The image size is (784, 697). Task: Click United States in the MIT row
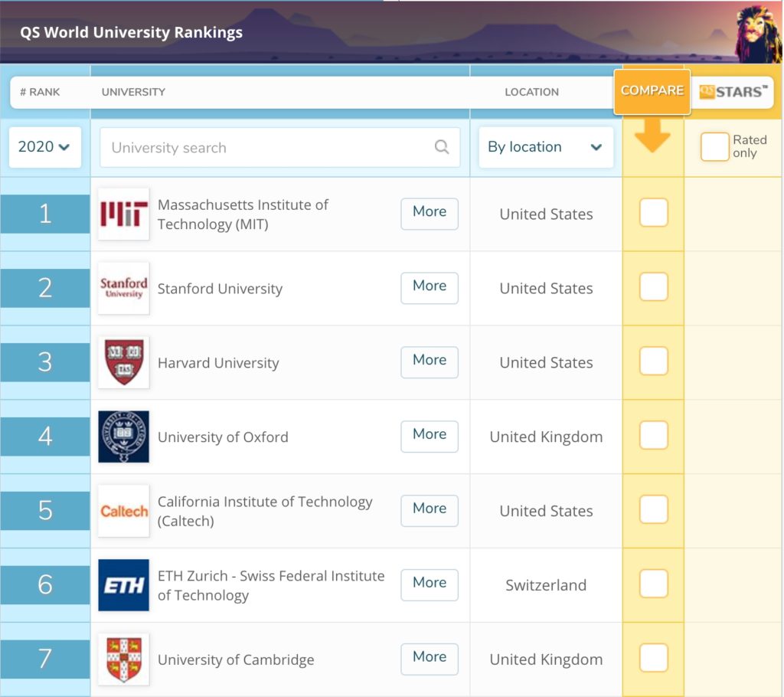click(x=546, y=214)
